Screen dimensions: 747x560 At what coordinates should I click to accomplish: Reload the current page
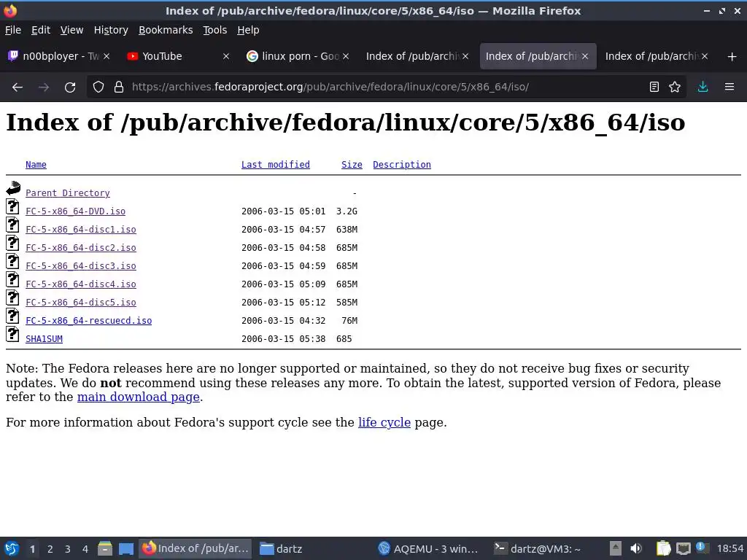pos(70,87)
